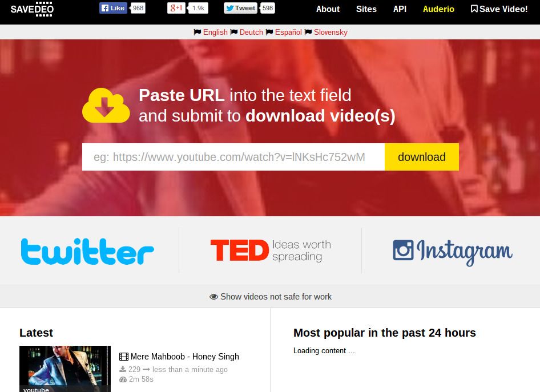Switch site language to Español
Screen dimensions: 540x392
pos(288,32)
